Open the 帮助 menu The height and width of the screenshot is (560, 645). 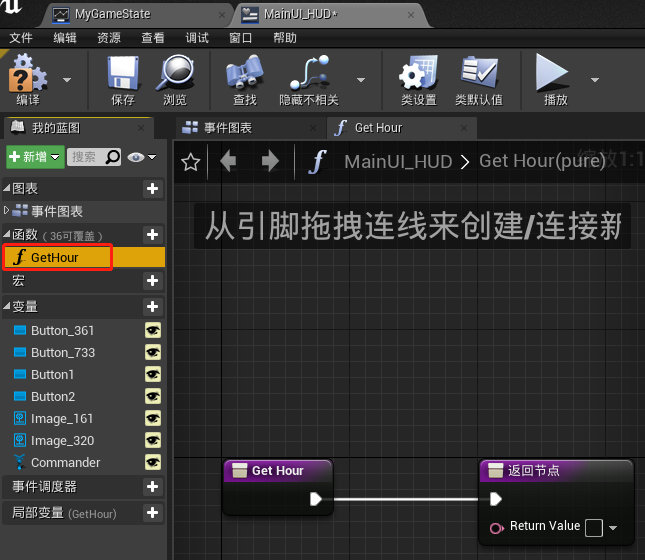pyautogui.click(x=285, y=38)
